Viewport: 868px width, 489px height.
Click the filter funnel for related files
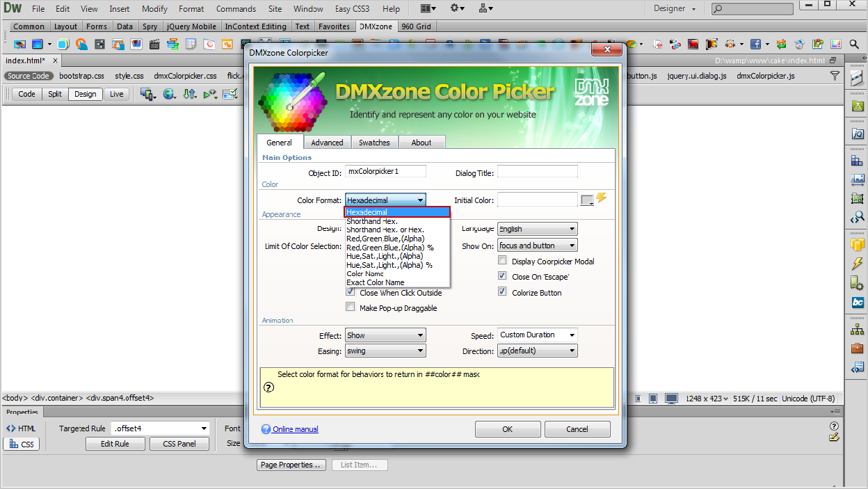[835, 76]
